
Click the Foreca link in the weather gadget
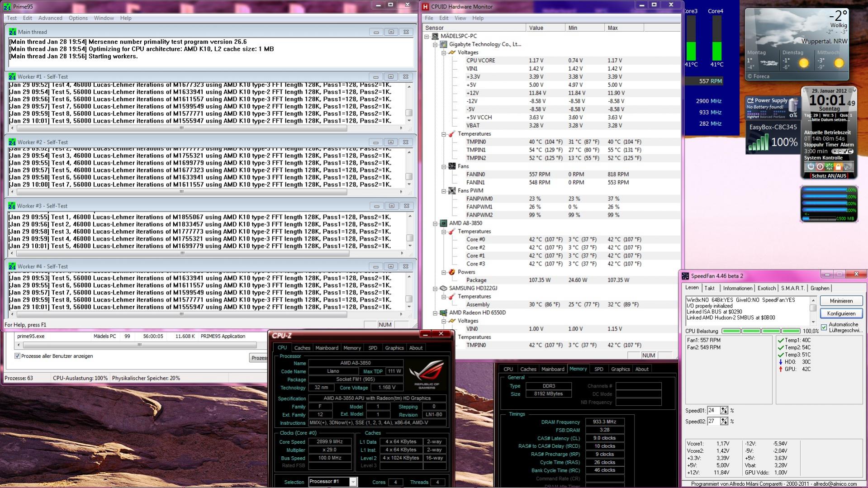[x=757, y=76]
